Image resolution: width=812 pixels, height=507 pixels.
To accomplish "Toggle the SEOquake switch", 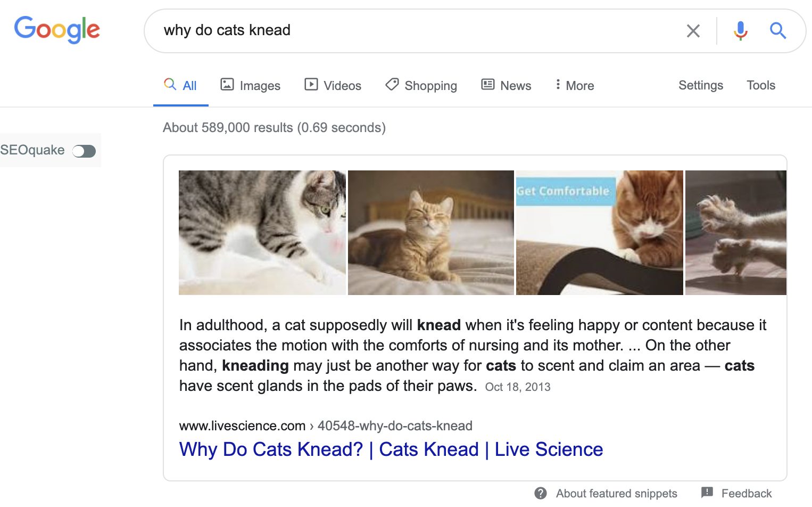I will 84,151.
